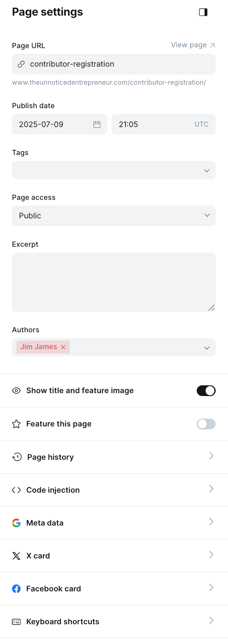The height and width of the screenshot is (644, 228).
Task: Click the Page history clock icon
Action: [x=16, y=457]
